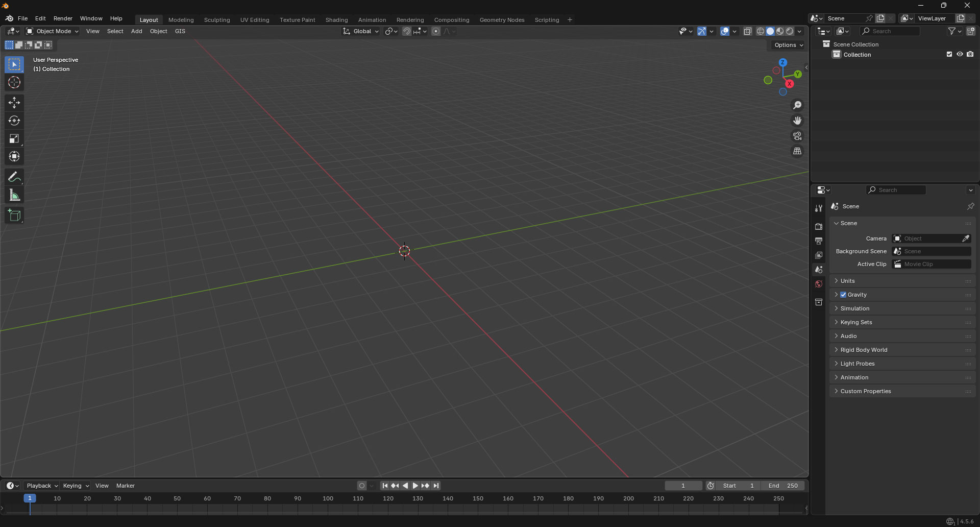Open the timeline Marker menu

tap(126, 486)
